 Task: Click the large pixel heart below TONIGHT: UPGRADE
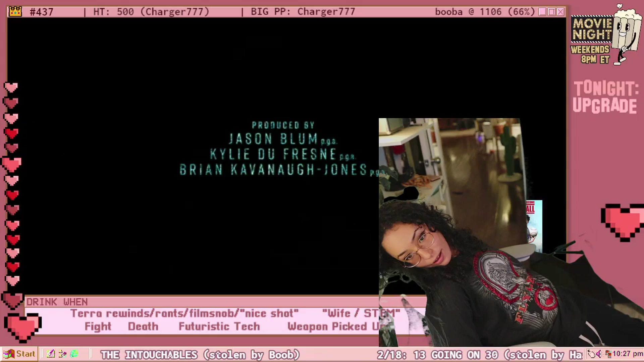(623, 223)
